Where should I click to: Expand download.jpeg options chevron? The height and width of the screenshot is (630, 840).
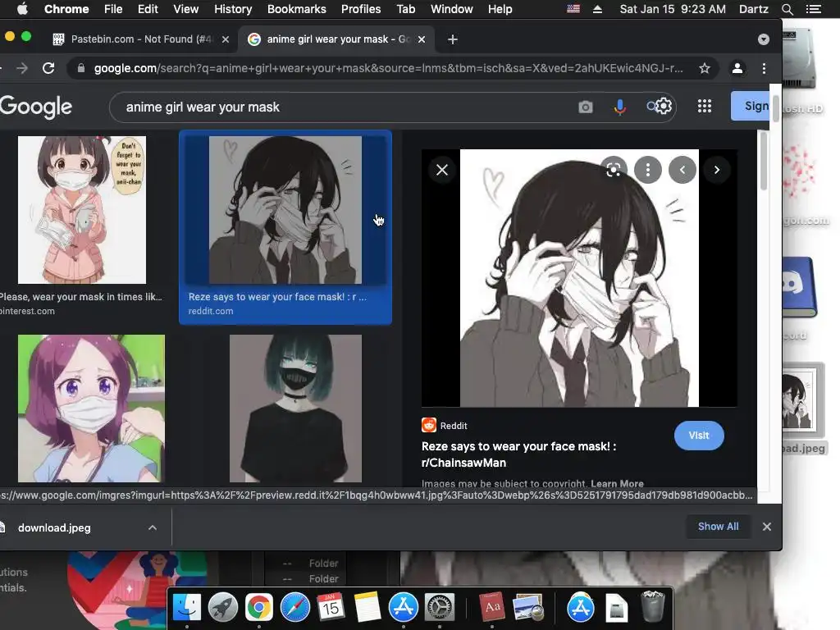(153, 527)
